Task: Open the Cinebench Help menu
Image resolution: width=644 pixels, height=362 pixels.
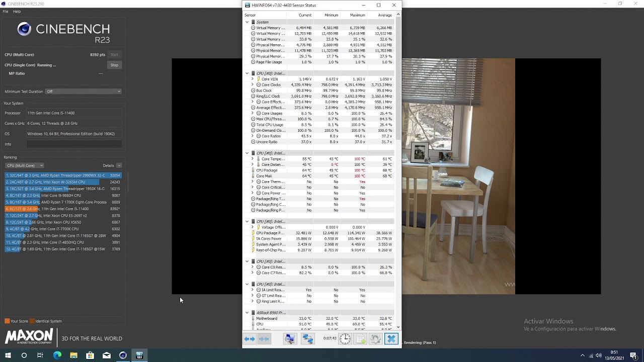Action: [17, 11]
